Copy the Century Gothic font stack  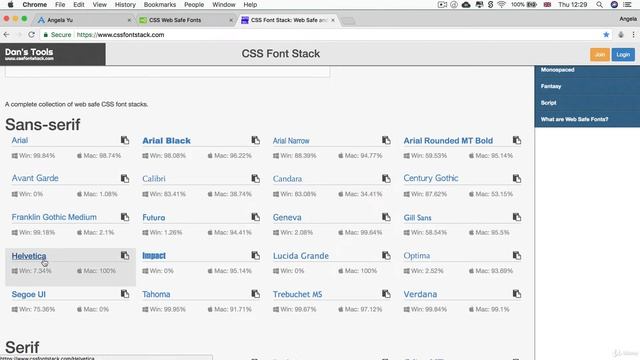pyautogui.click(x=517, y=179)
